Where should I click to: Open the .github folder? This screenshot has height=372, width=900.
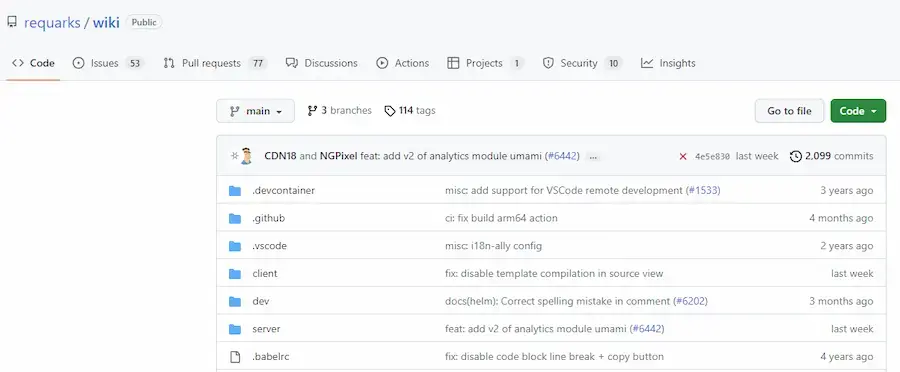(269, 218)
